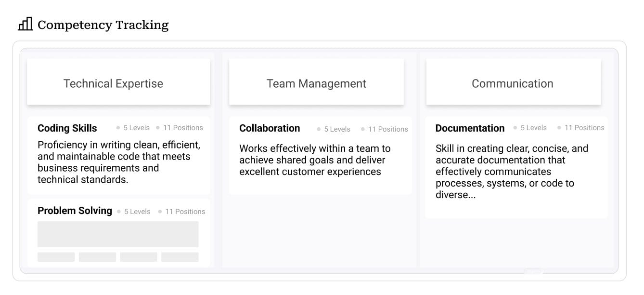Select the dot marker next to Collaboration's 5 Levels badge
Viewport: 644px width, 295px height.
(319, 129)
